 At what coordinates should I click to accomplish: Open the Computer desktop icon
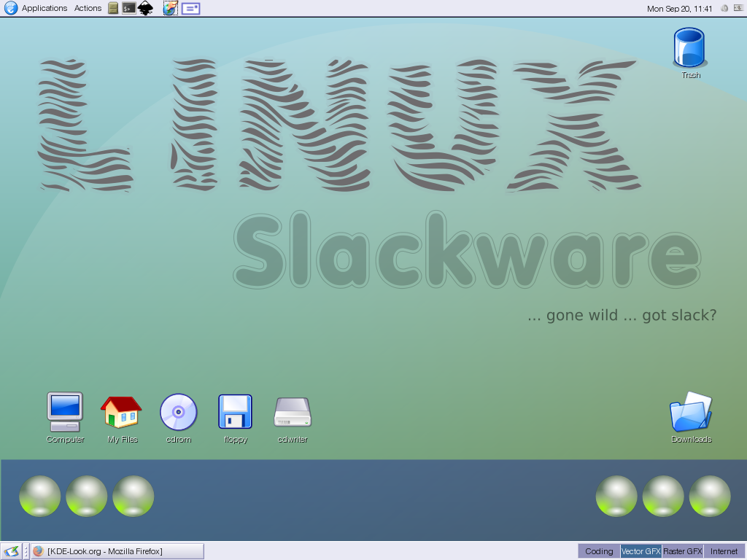click(65, 418)
